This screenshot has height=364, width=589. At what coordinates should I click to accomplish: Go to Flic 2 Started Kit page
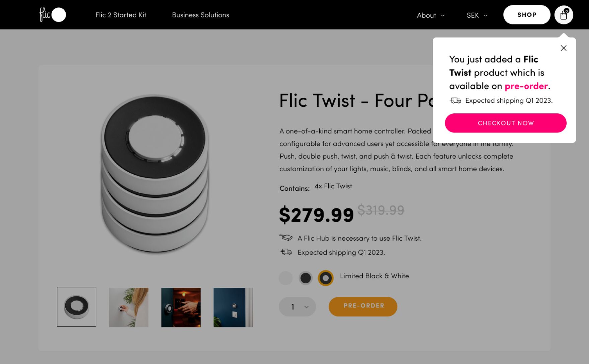pyautogui.click(x=121, y=15)
